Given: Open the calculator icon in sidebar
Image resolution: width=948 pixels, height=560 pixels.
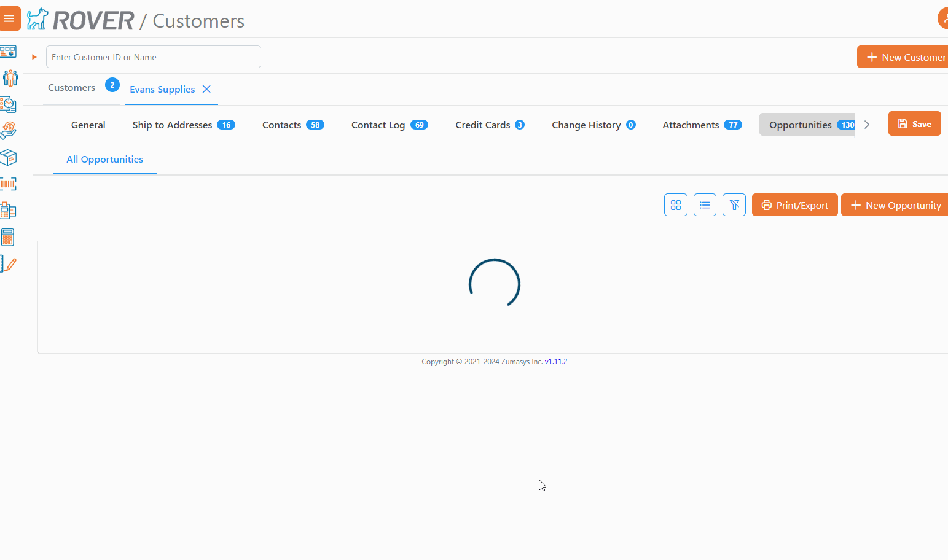Looking at the screenshot, I should [x=8, y=237].
